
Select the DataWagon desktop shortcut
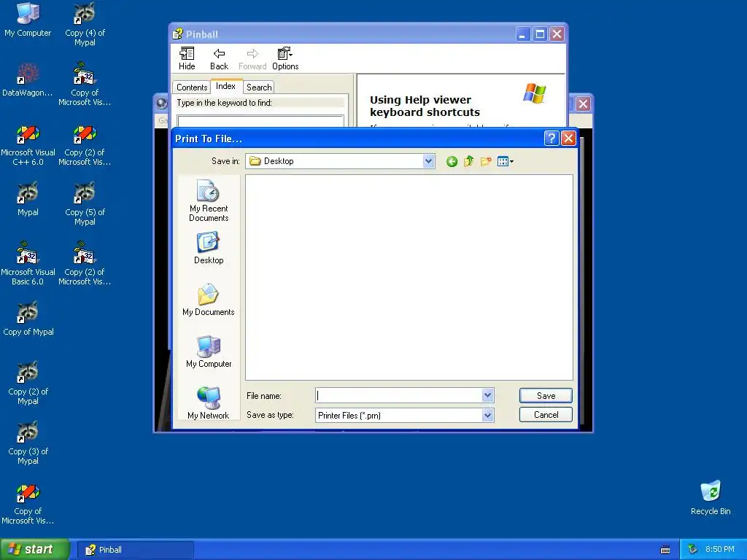pyautogui.click(x=28, y=79)
